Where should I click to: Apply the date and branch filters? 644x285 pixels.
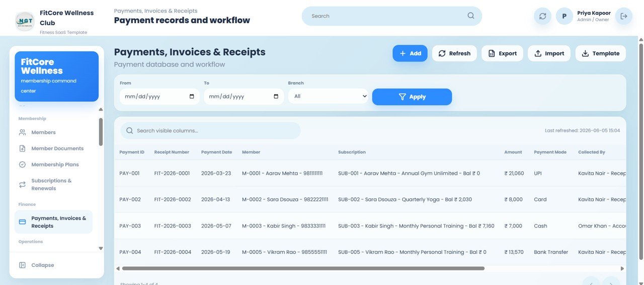click(412, 97)
